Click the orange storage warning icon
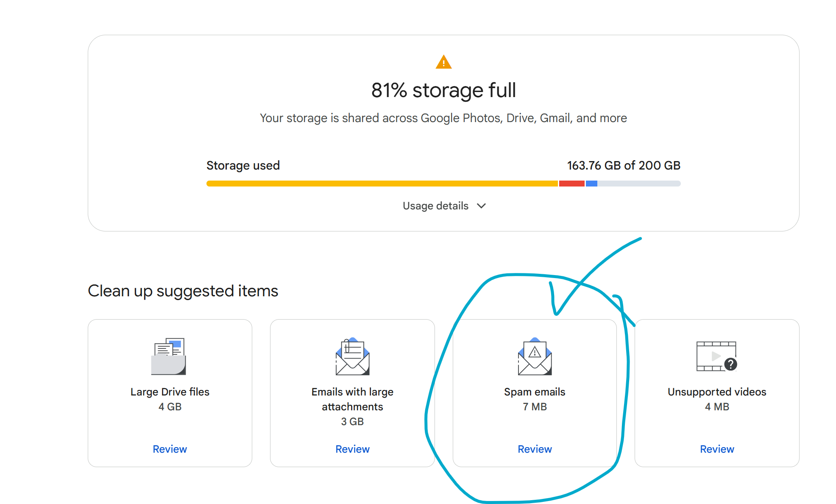Viewport: 836px width, 504px height. click(443, 62)
